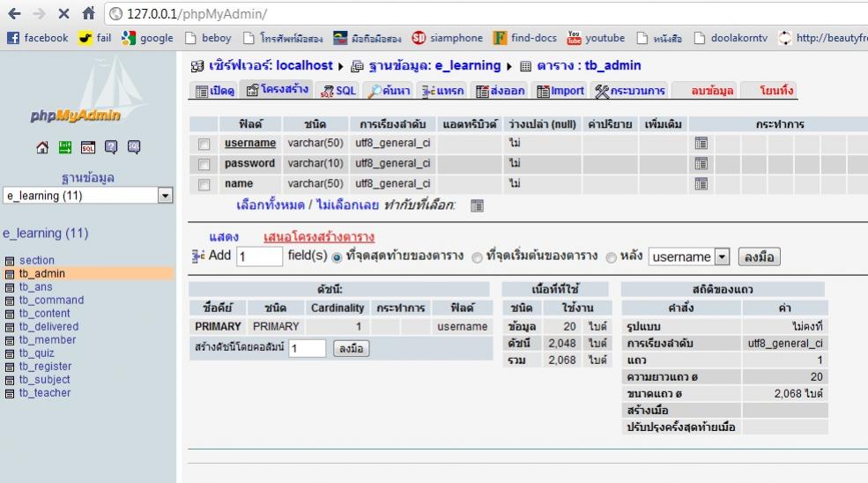Image resolution: width=868 pixels, height=483 pixels.
Task: Click the browser forward arrow
Action: [x=39, y=14]
